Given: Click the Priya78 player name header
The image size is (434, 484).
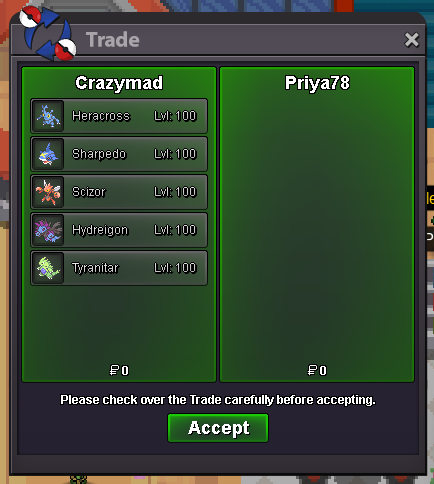Looking at the screenshot, I should click(x=317, y=83).
